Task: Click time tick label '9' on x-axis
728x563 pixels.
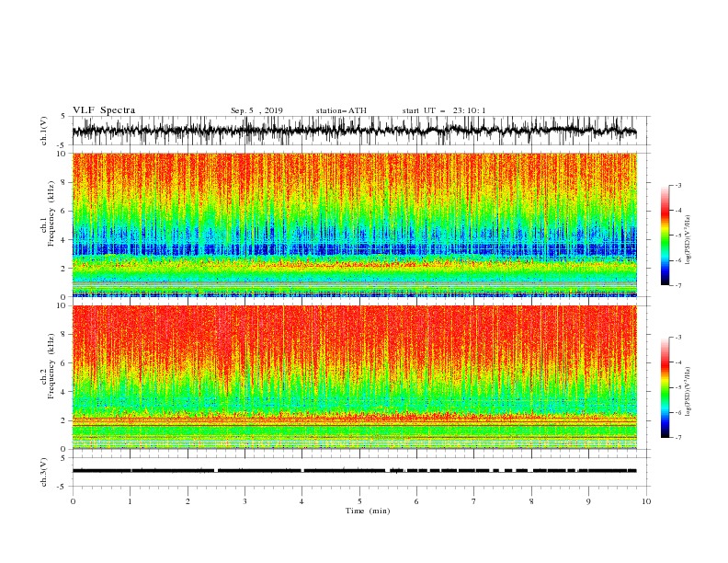Action: (589, 501)
